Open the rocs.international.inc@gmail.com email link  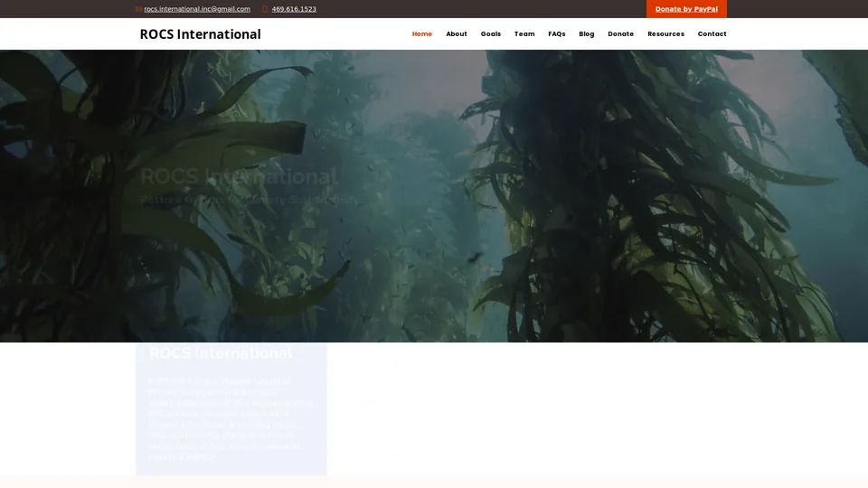[x=197, y=9]
